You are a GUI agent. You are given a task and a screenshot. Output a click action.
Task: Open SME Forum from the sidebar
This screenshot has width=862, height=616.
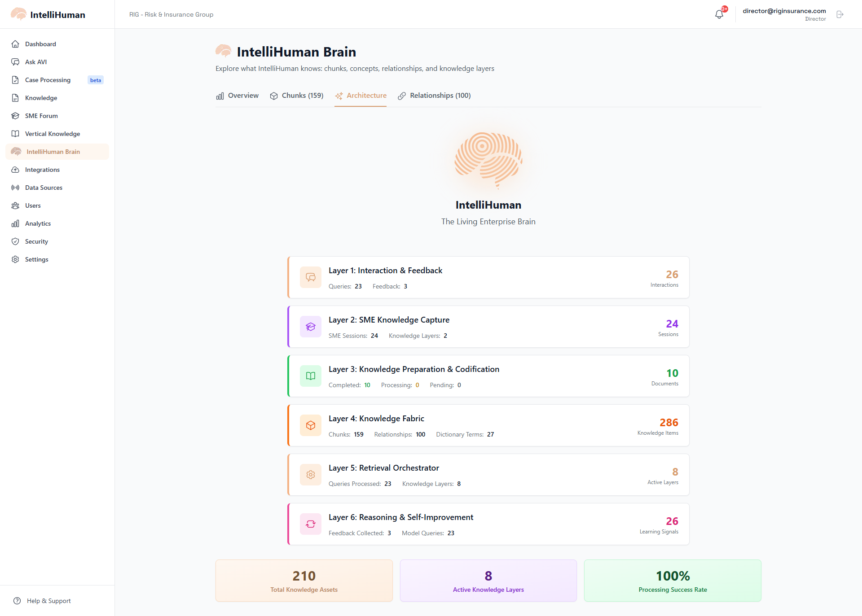41,116
